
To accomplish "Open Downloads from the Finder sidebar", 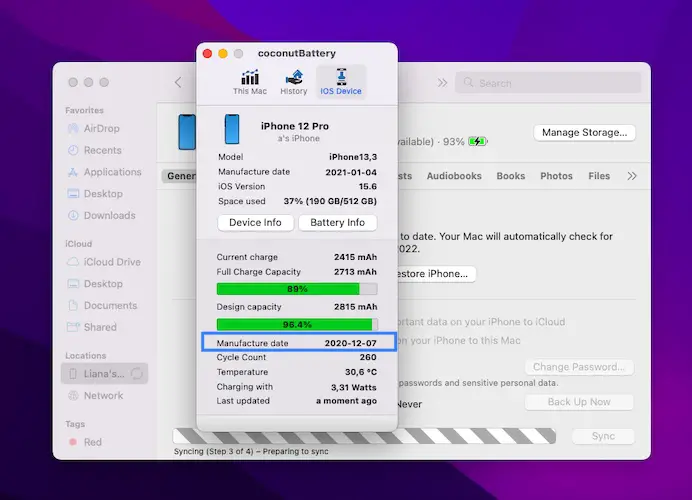I will [109, 215].
